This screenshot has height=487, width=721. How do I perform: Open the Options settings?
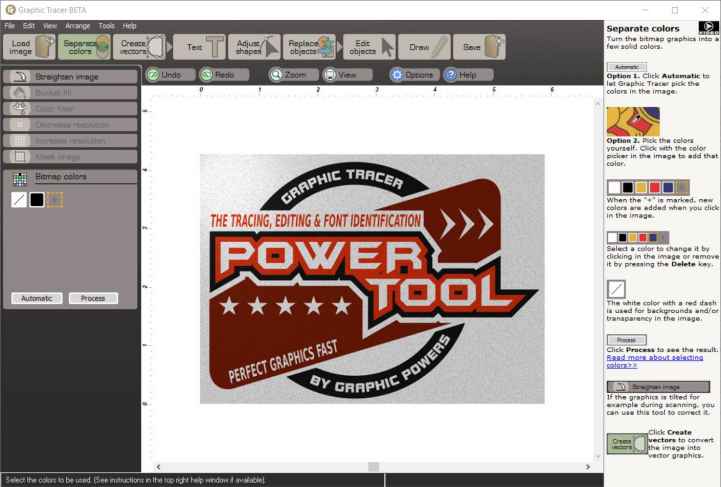click(x=412, y=75)
